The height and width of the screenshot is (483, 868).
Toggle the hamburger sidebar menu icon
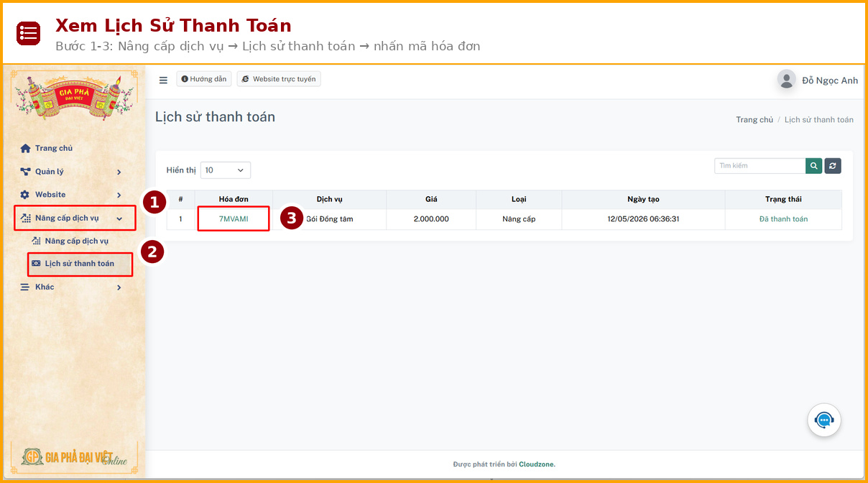coord(163,80)
